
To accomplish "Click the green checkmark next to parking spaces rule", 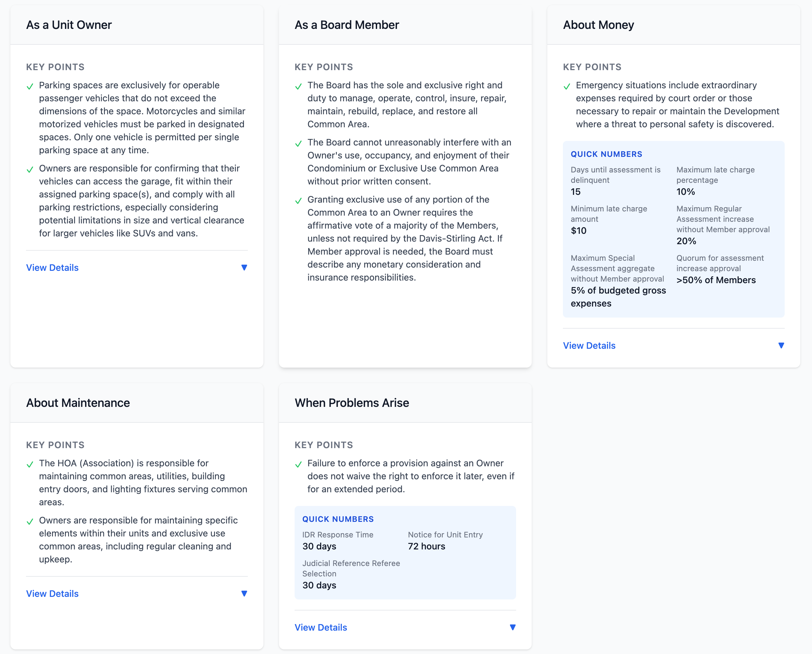I will click(x=31, y=87).
